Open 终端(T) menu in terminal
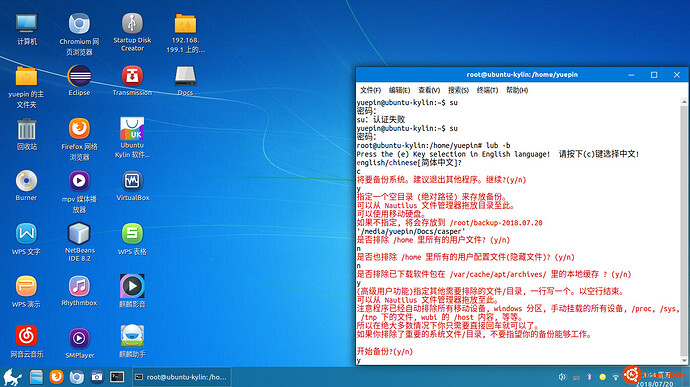 coord(487,90)
